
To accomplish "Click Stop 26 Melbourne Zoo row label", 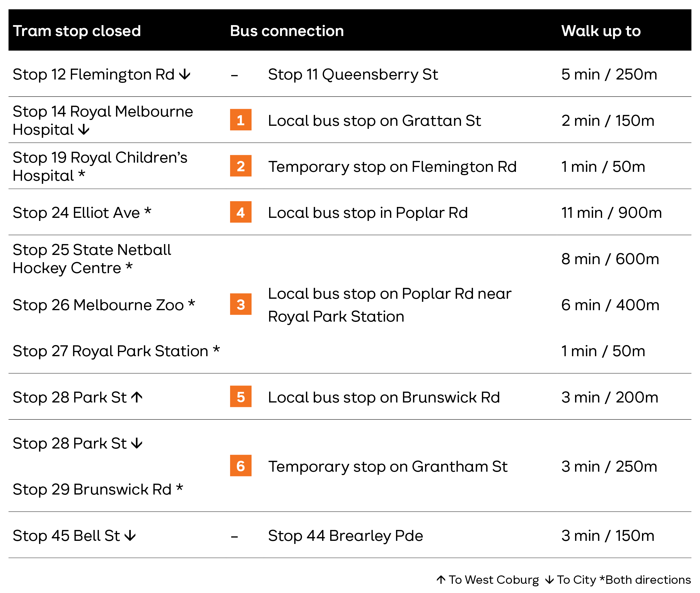I will (x=104, y=305).
